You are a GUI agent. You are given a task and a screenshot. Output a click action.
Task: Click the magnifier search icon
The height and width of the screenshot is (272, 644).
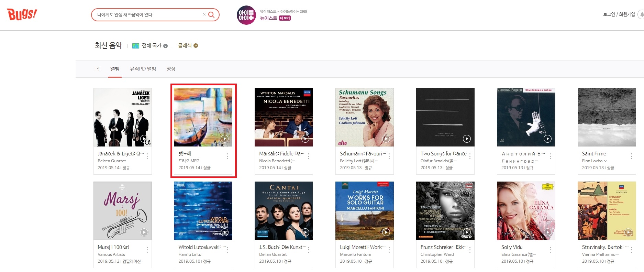tap(211, 15)
